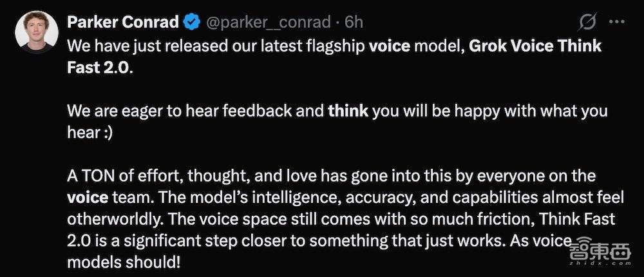
Task: Click the bold word think
Action: (348, 111)
